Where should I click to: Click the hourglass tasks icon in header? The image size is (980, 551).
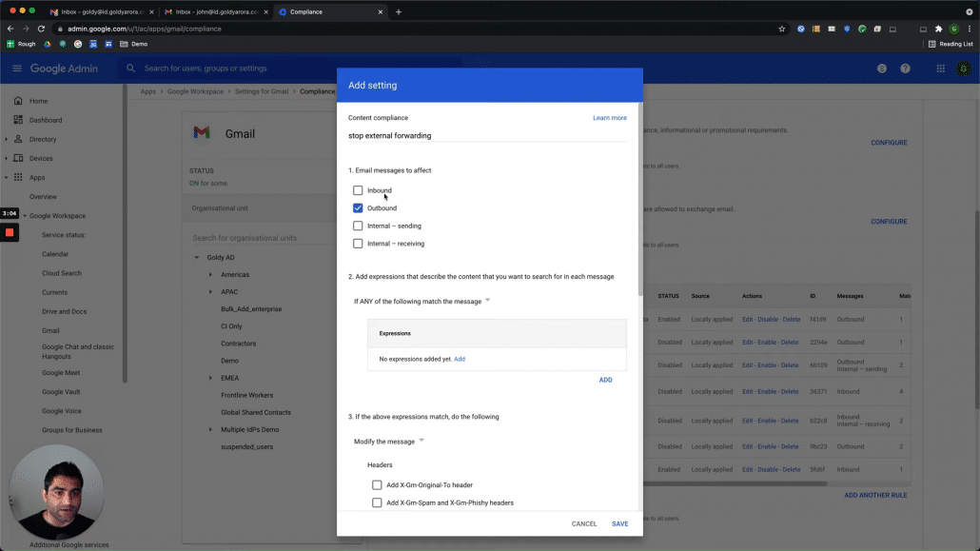coord(881,69)
